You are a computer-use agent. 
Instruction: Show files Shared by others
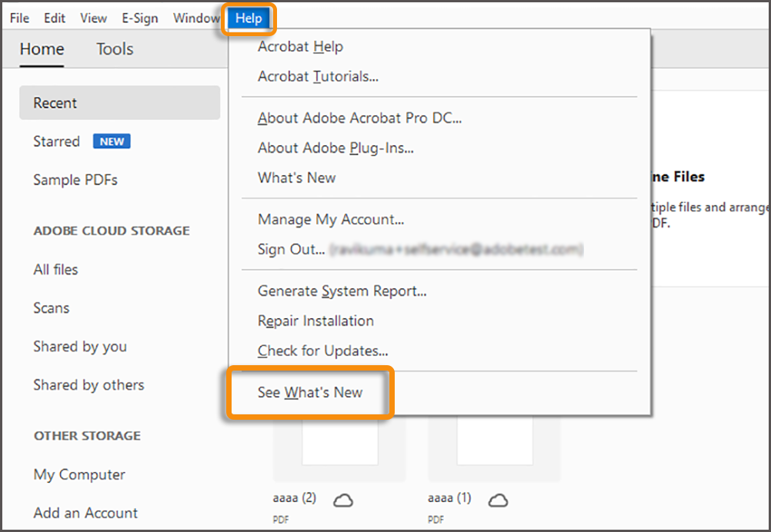pyautogui.click(x=88, y=385)
